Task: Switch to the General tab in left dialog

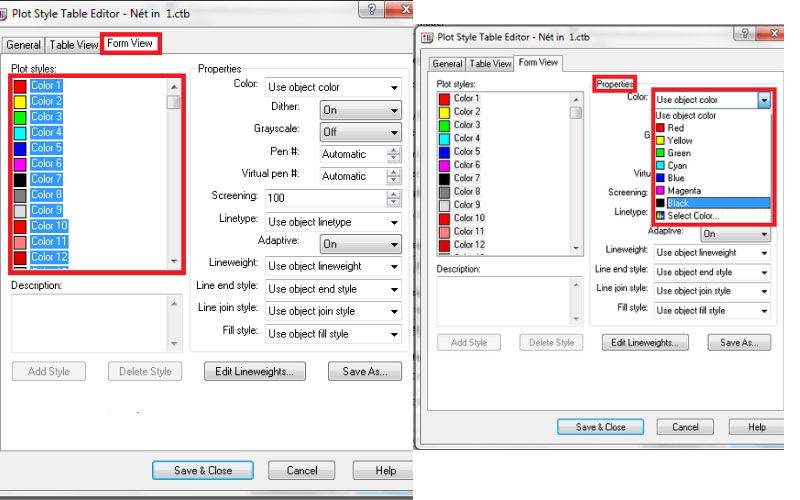Action: point(23,45)
